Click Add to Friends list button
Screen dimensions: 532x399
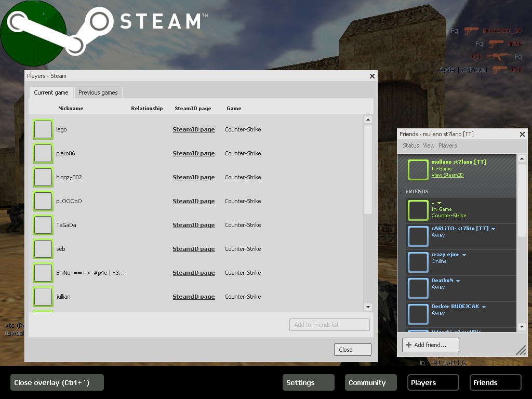tap(329, 325)
